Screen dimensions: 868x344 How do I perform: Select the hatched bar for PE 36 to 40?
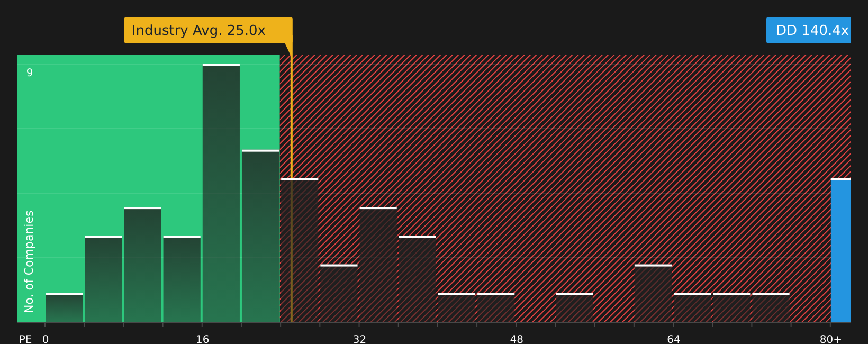[x=418, y=279]
